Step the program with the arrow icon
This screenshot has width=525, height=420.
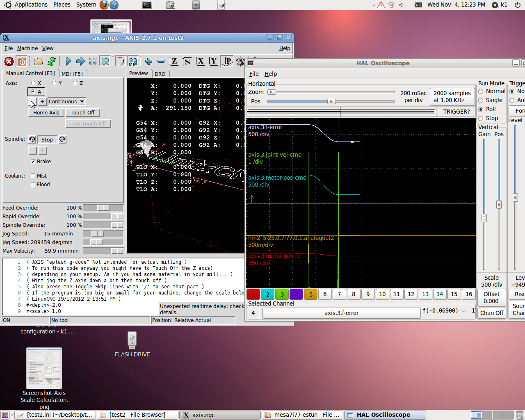click(80, 62)
